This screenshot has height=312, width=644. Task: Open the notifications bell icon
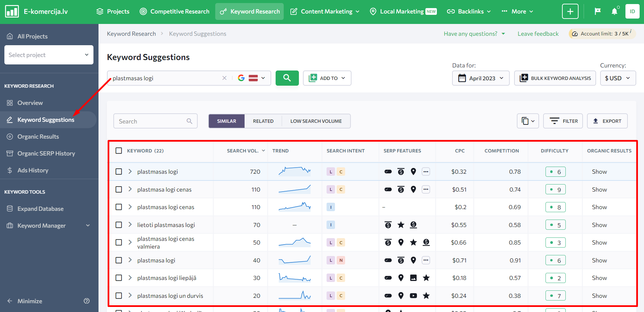coord(614,11)
